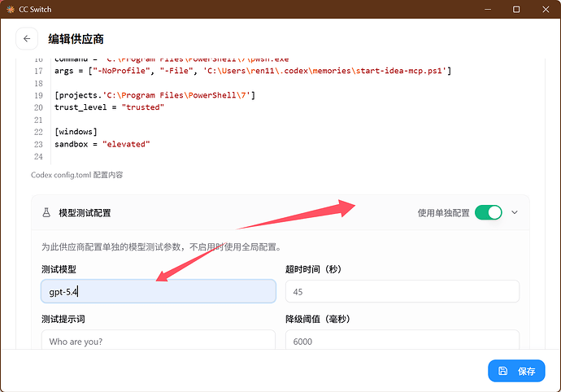Click the args line 17 in editor
561x392 pixels.
(x=253, y=71)
